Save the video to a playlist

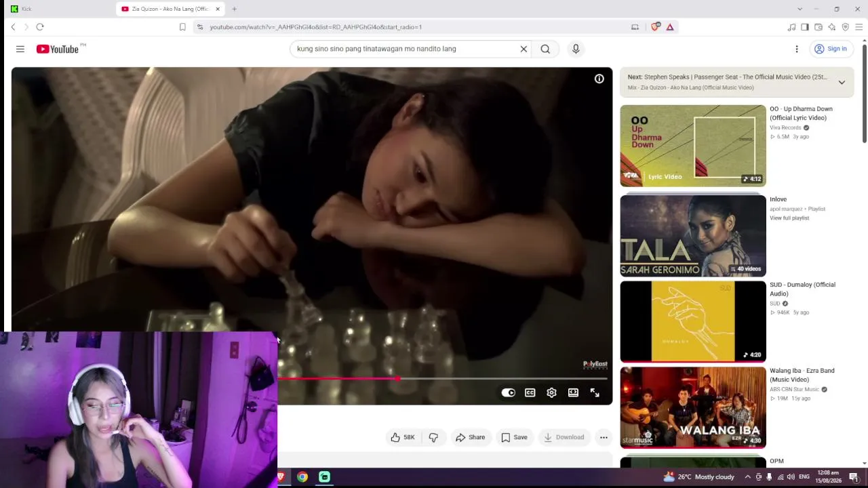pos(514,437)
